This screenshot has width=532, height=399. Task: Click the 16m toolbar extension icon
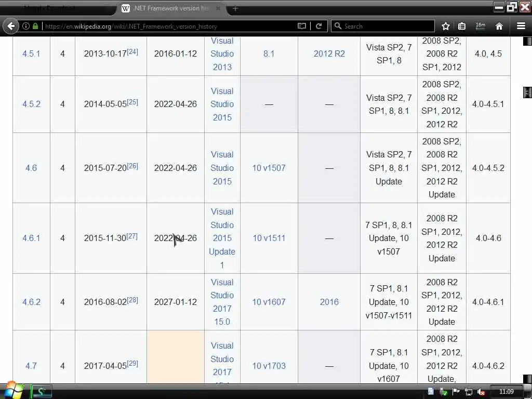[x=481, y=26]
